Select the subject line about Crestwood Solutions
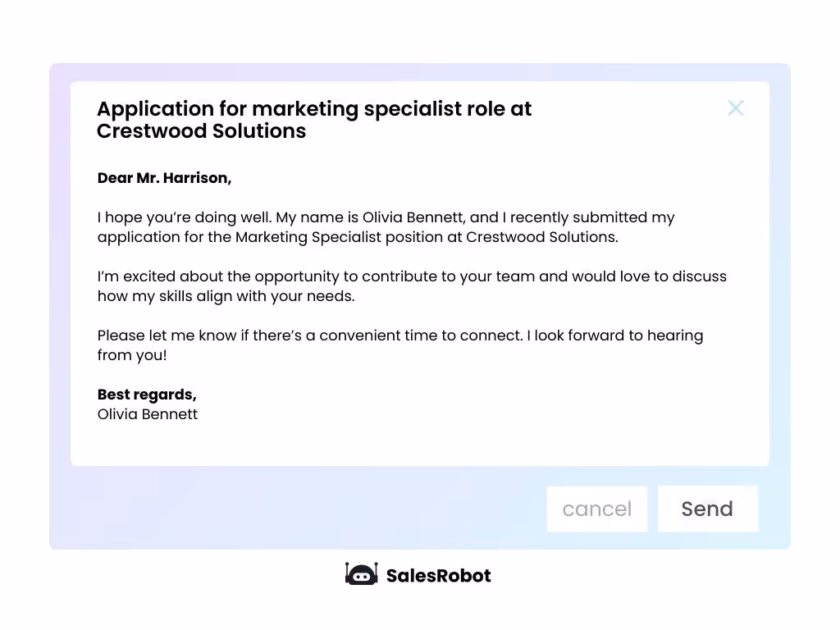 (x=314, y=120)
